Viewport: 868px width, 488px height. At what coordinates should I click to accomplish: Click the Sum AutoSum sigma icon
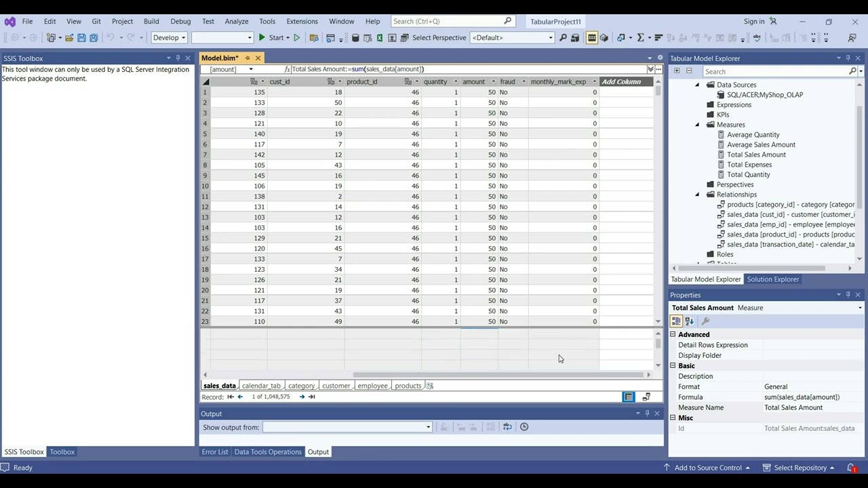tap(640, 38)
